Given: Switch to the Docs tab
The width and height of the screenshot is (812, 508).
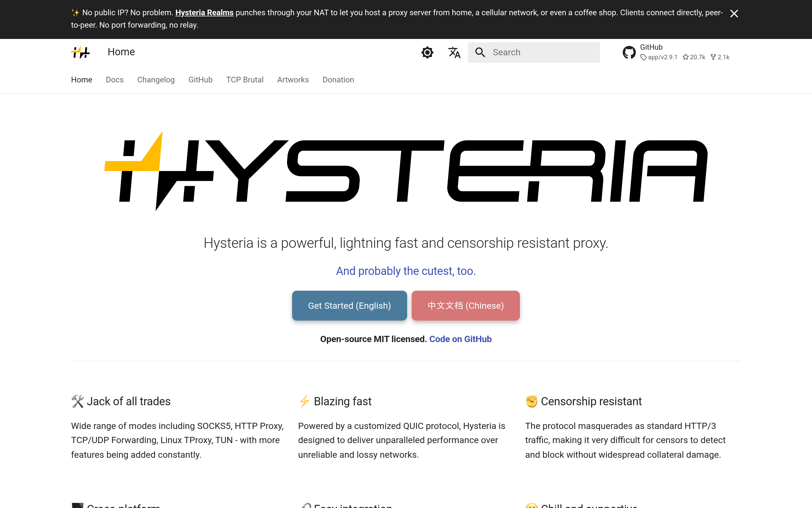Looking at the screenshot, I should pos(115,80).
